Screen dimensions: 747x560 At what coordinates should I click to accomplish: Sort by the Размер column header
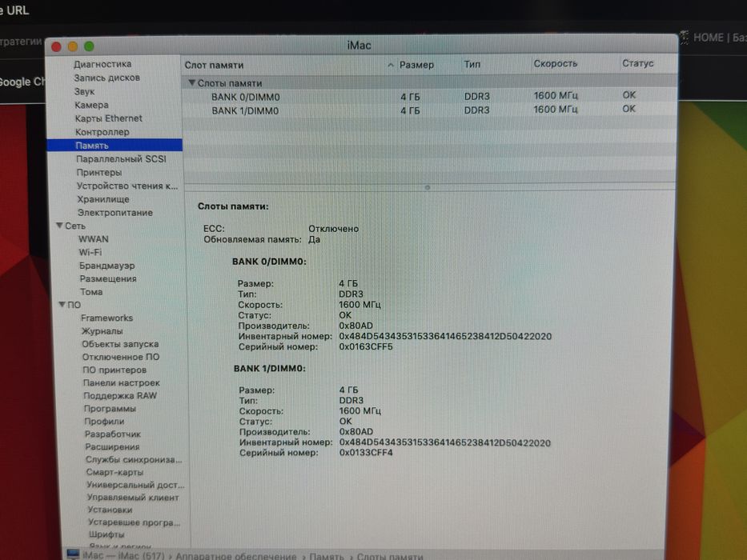coord(416,64)
